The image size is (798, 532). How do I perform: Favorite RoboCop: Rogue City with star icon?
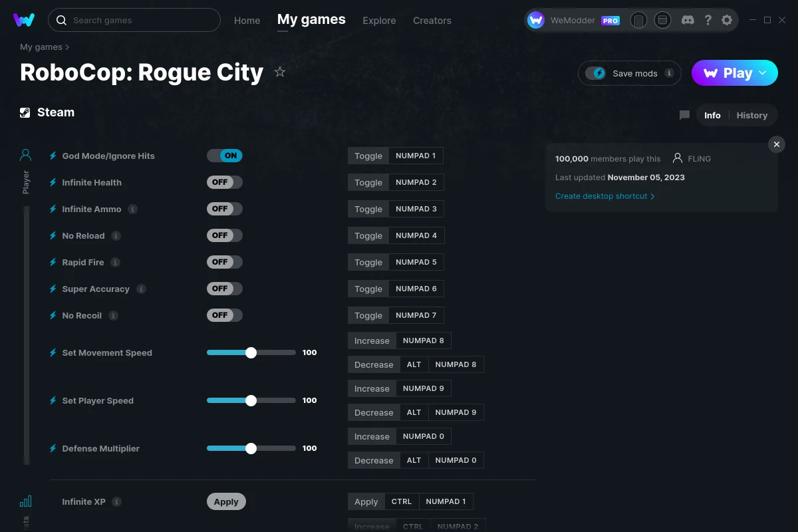(x=280, y=72)
